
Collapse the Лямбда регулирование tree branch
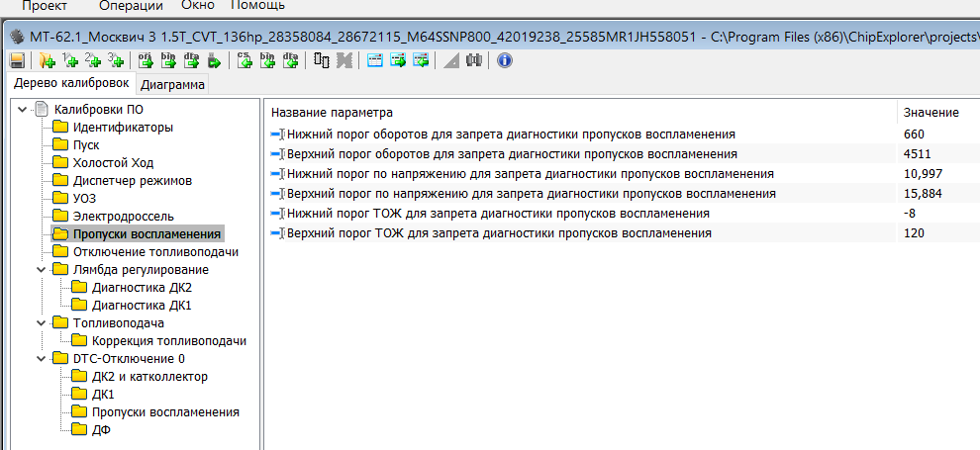point(41,270)
